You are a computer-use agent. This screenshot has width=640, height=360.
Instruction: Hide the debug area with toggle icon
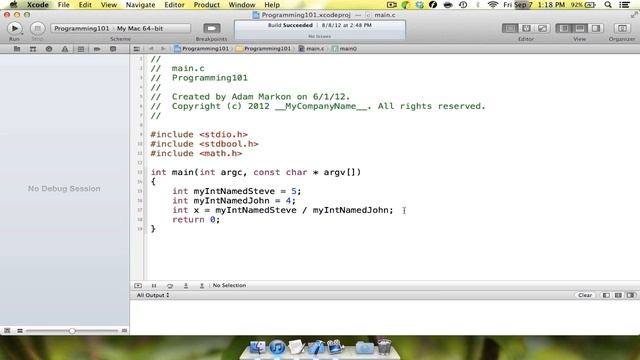pyautogui.click(x=138, y=285)
